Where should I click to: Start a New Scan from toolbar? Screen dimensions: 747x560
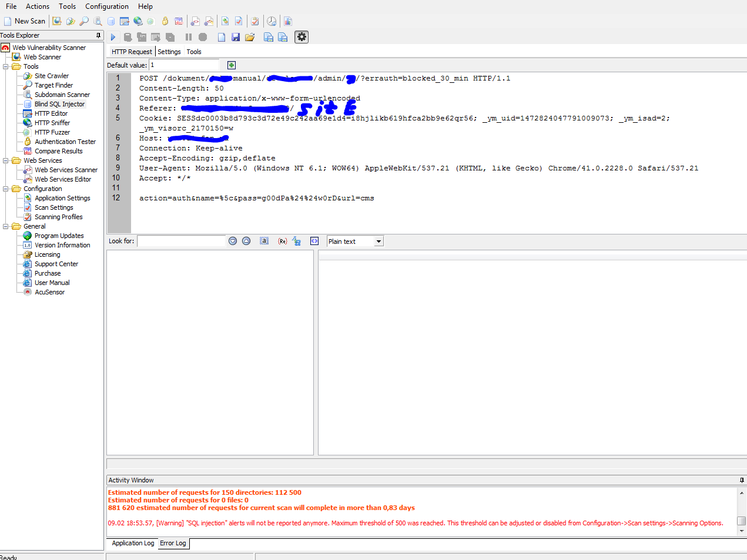coord(25,21)
